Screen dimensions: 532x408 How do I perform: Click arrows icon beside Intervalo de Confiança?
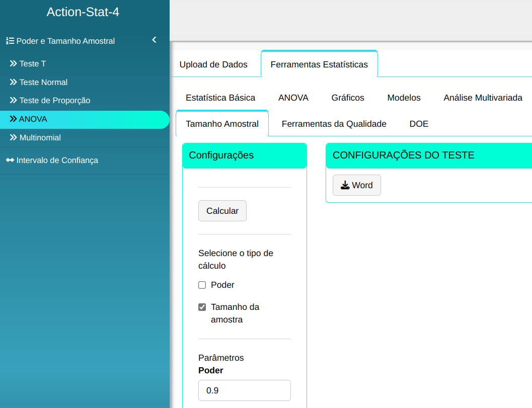tap(10, 160)
